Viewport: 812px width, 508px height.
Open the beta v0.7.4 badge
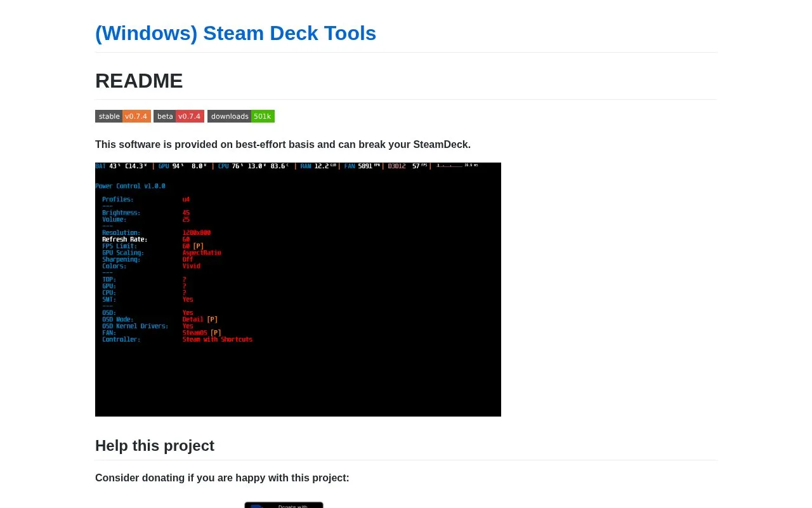pyautogui.click(x=179, y=116)
